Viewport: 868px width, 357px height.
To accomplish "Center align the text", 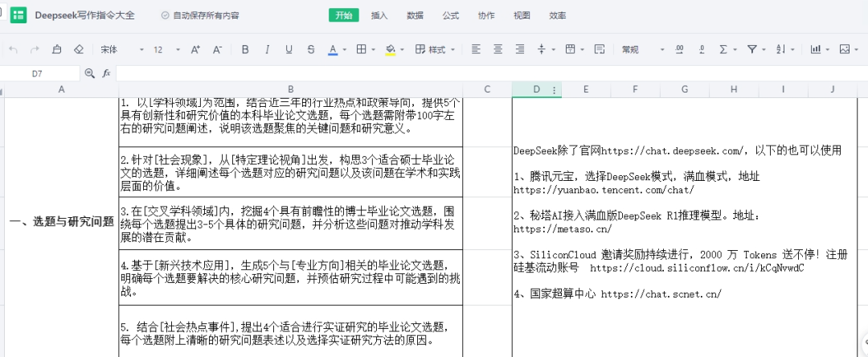I will (498, 50).
